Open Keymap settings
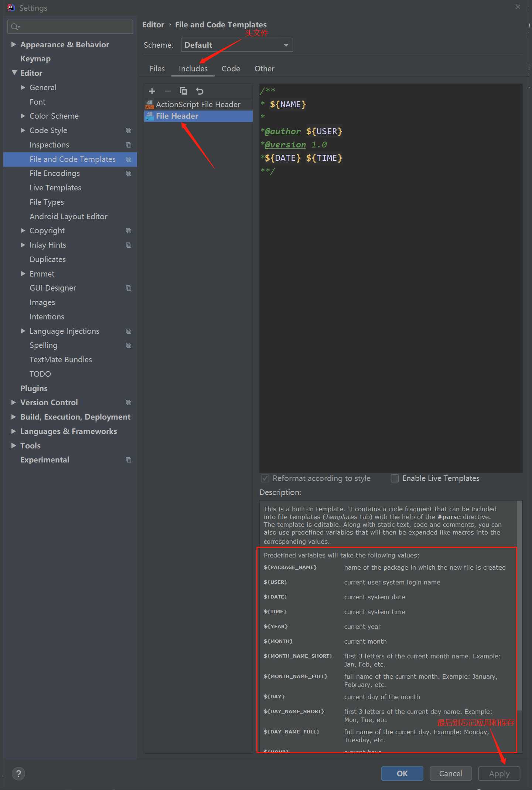The width and height of the screenshot is (532, 790). pos(35,59)
